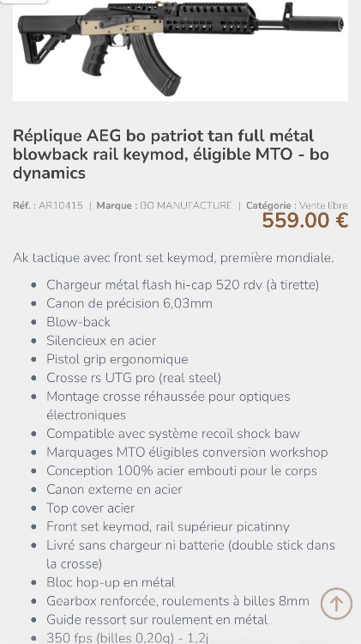Click the 'Marquages MTO éligibles' item
This screenshot has width=361, height=644.
click(x=187, y=453)
